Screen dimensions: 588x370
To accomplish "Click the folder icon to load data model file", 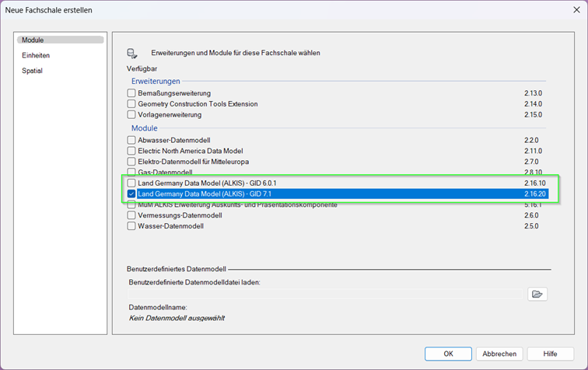I will 537,294.
